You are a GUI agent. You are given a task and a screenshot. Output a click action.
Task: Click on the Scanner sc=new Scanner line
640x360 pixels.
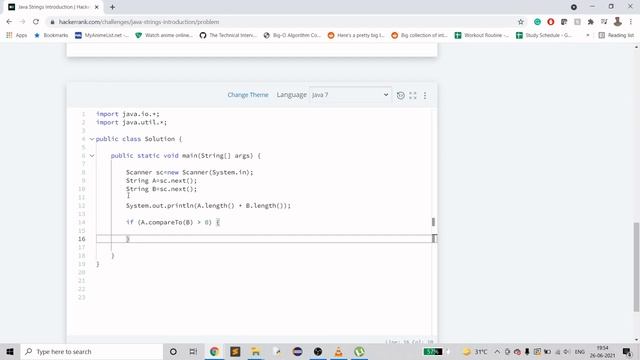pyautogui.click(x=189, y=172)
